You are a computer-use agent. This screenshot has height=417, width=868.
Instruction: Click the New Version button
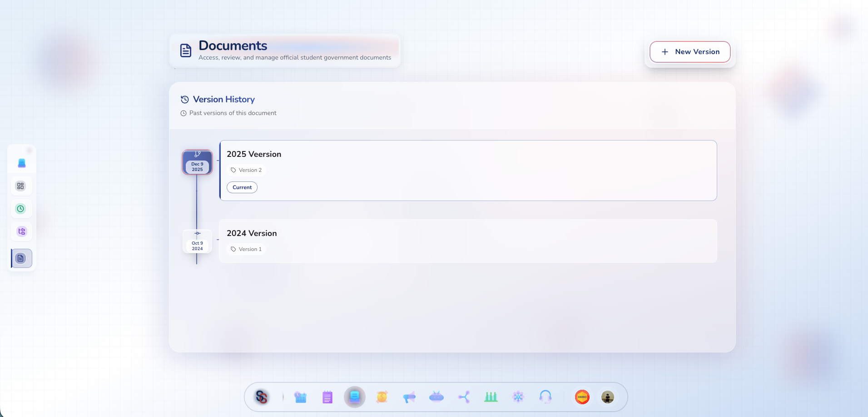(689, 52)
